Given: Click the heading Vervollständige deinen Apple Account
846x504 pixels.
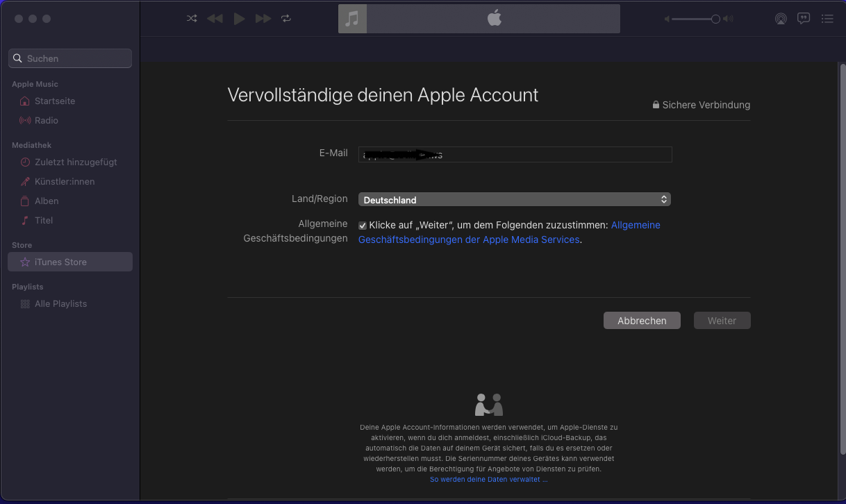Looking at the screenshot, I should point(383,95).
